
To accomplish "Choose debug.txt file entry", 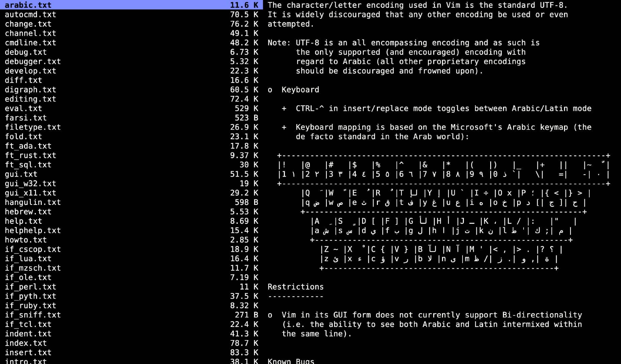I will 131,52.
